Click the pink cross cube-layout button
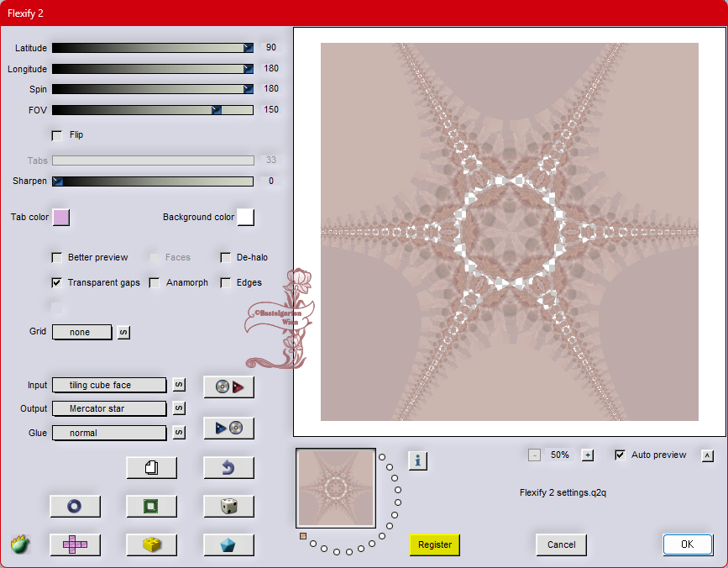 75,544
